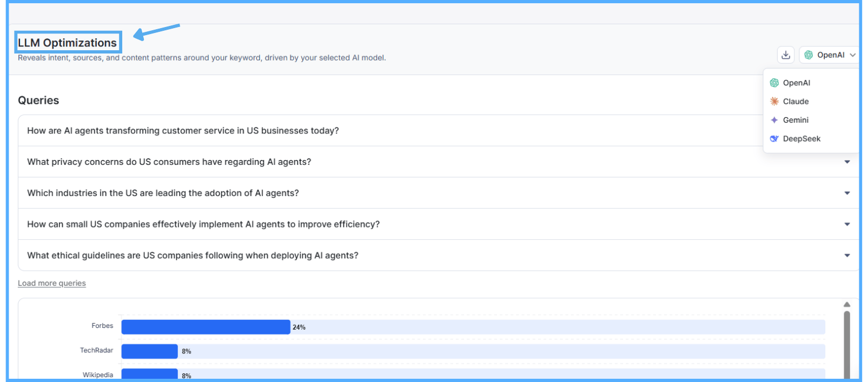
Task: Click the Forbes 24% bar
Action: tap(206, 327)
